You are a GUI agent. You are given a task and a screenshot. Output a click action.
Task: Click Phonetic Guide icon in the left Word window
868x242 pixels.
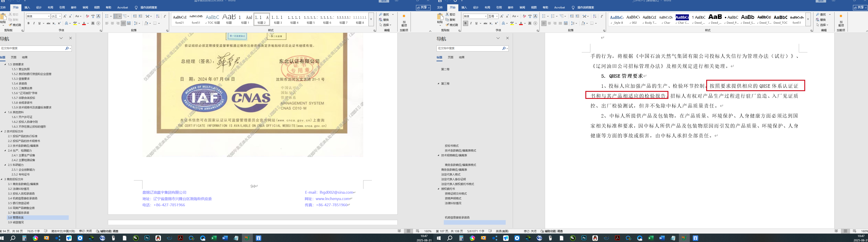click(x=93, y=16)
